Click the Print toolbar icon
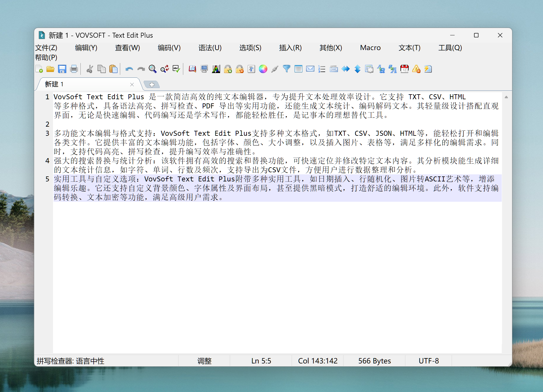The width and height of the screenshot is (543, 392). pos(74,69)
